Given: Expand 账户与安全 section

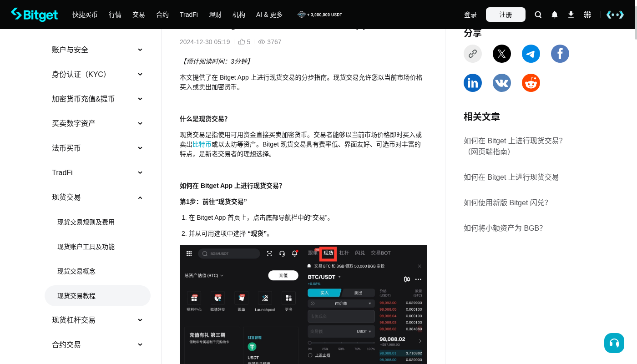Looking at the screenshot, I should (x=97, y=50).
